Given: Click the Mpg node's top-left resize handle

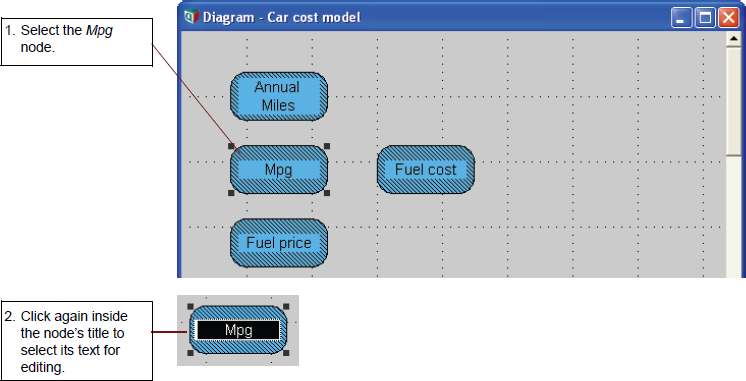Looking at the screenshot, I should 231,146.
